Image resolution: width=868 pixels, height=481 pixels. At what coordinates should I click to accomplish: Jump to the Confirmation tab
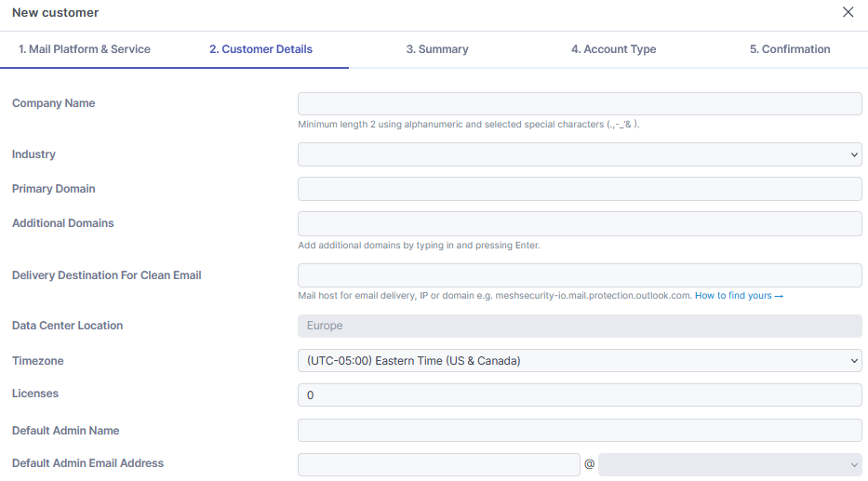(x=790, y=49)
